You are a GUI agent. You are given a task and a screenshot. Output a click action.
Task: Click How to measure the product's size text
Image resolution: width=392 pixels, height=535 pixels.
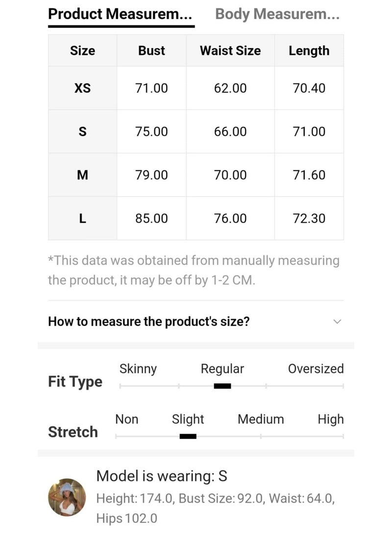[149, 322]
